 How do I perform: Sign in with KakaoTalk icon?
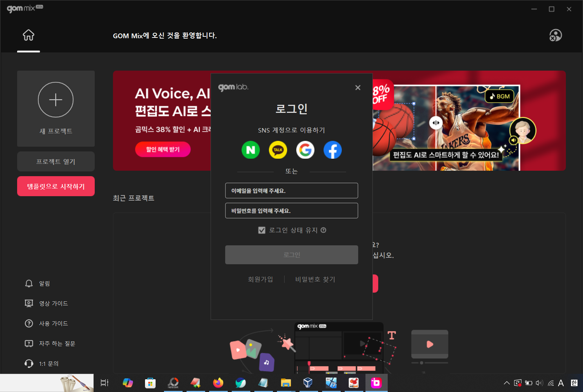(x=278, y=150)
